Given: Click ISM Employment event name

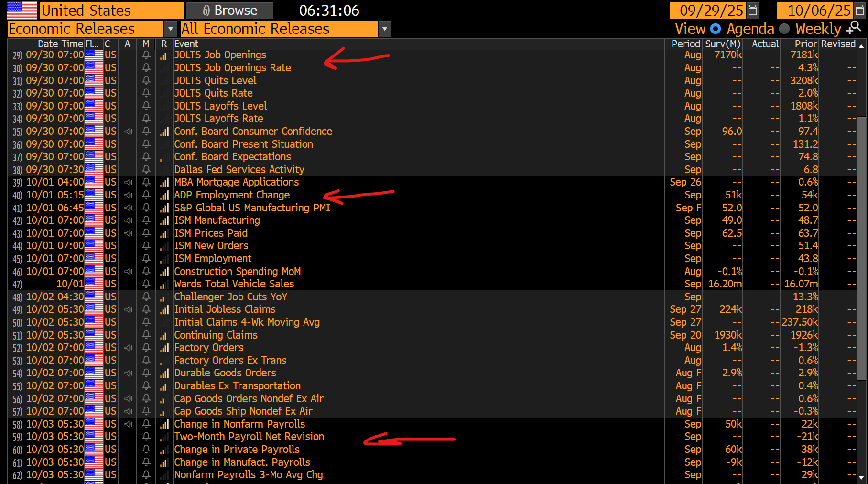Looking at the screenshot, I should coord(213,259).
